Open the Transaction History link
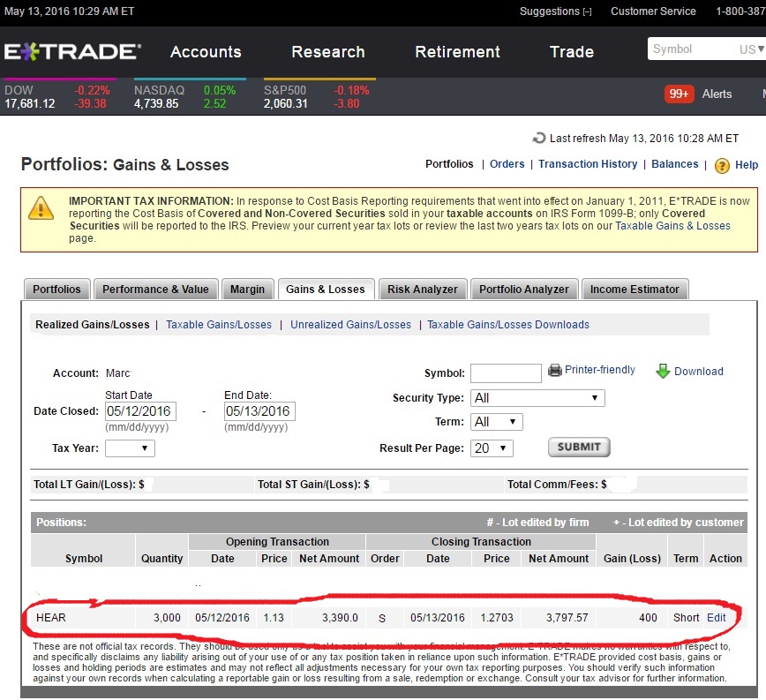766x700 pixels. tap(588, 164)
